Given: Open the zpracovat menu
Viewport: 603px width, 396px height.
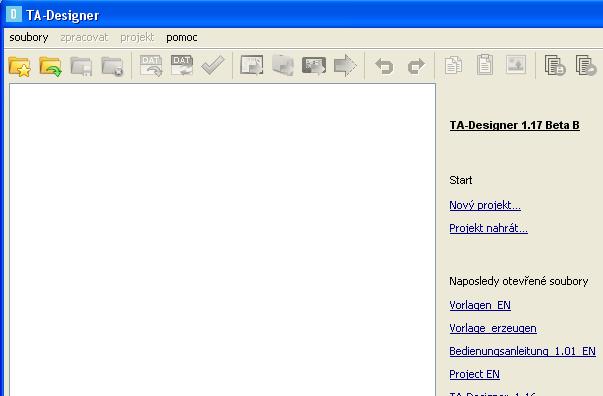Looking at the screenshot, I should [84, 37].
